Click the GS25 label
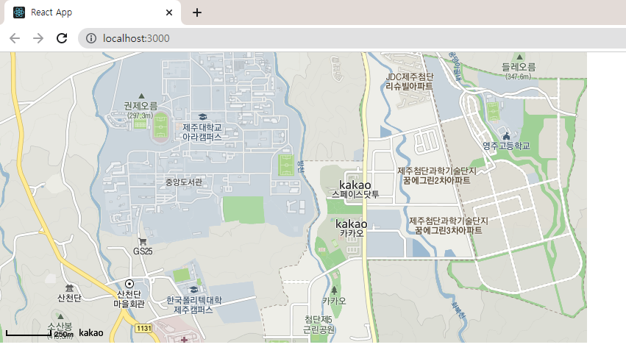The height and width of the screenshot is (364, 626). 143,251
